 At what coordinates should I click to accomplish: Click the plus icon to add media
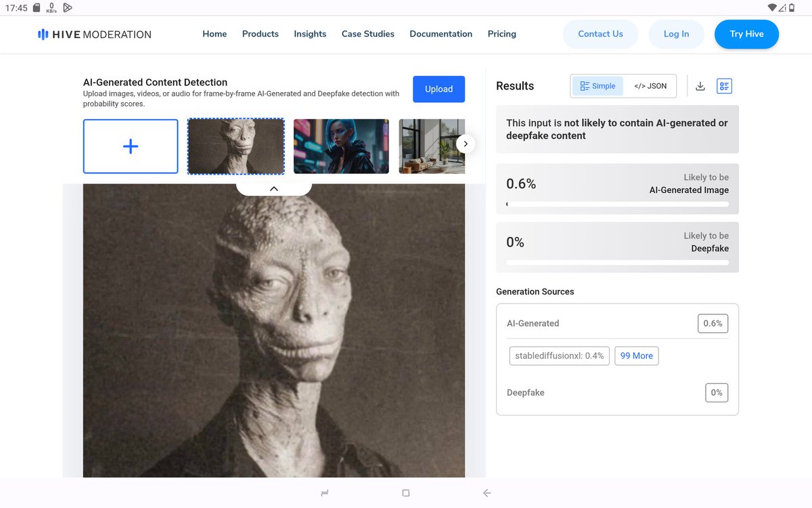coord(131,146)
